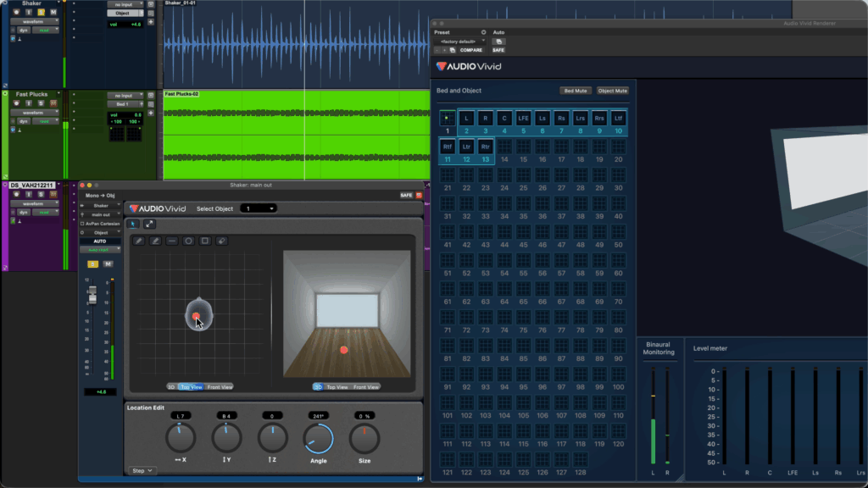The image size is (868, 488).
Task: Click object slot 1 in renderer grid
Action: pyautogui.click(x=448, y=119)
